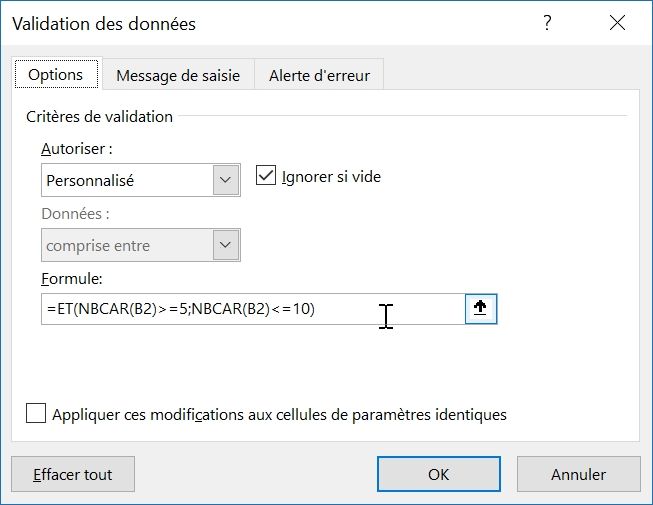Open the Données dropdown arrow
Image resolution: width=653 pixels, height=505 pixels.
tap(227, 245)
